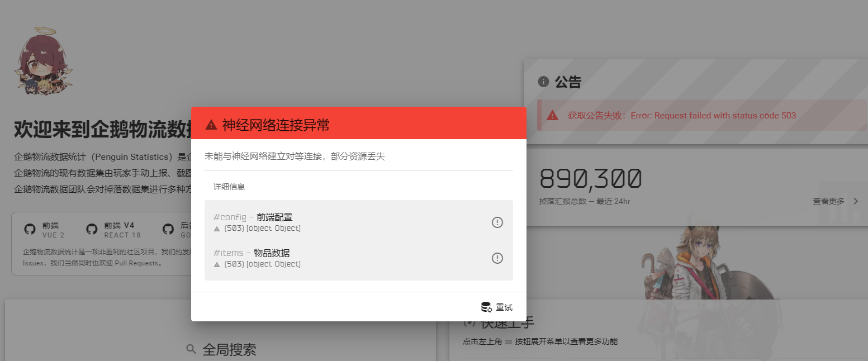This screenshot has height=361, width=868.
Task: Click the magnifier icon in 全局搜索
Action: (x=191, y=349)
